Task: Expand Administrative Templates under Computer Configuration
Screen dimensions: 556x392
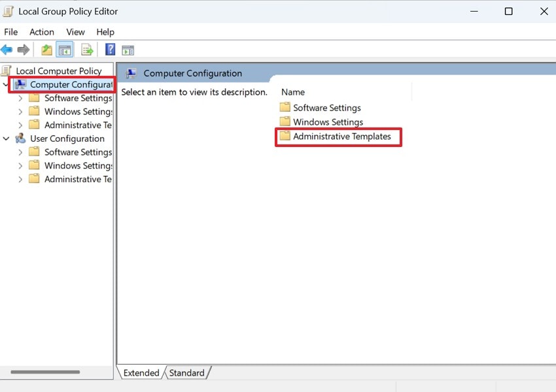Action: [x=20, y=125]
